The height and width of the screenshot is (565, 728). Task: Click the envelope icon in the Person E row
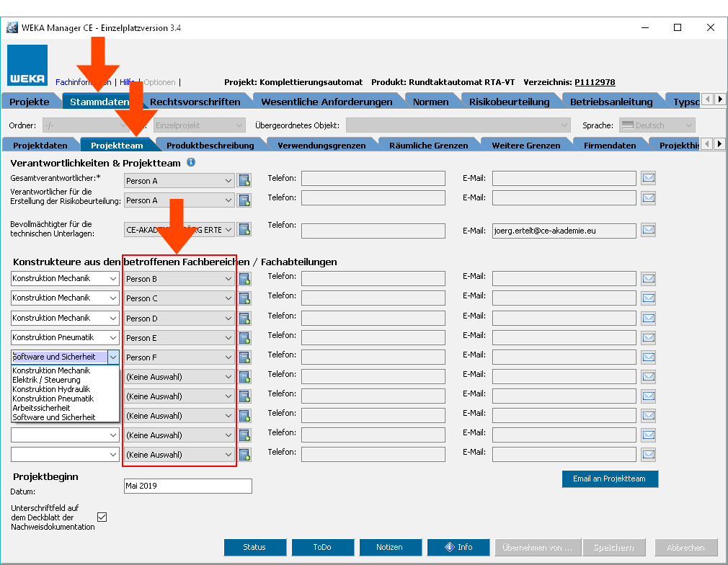click(648, 337)
